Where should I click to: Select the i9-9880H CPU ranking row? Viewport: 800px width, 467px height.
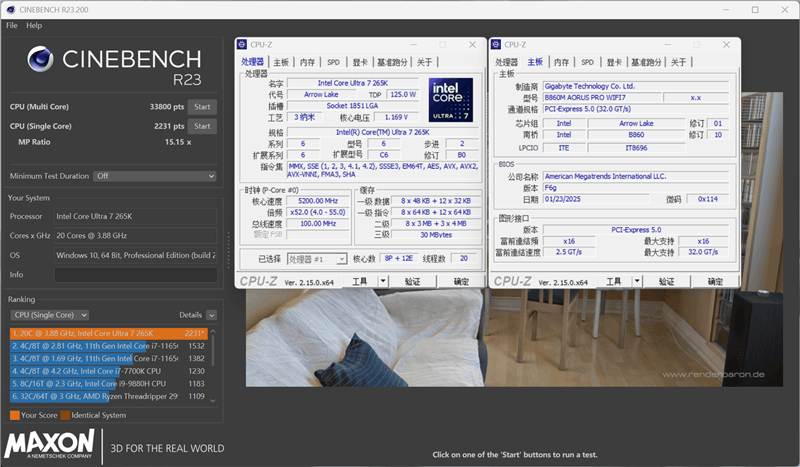click(109, 383)
